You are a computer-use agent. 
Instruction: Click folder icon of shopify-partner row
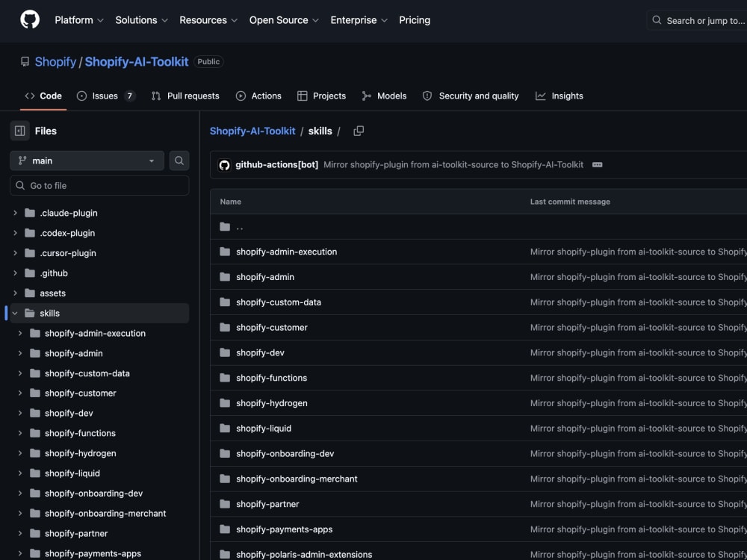[225, 504]
